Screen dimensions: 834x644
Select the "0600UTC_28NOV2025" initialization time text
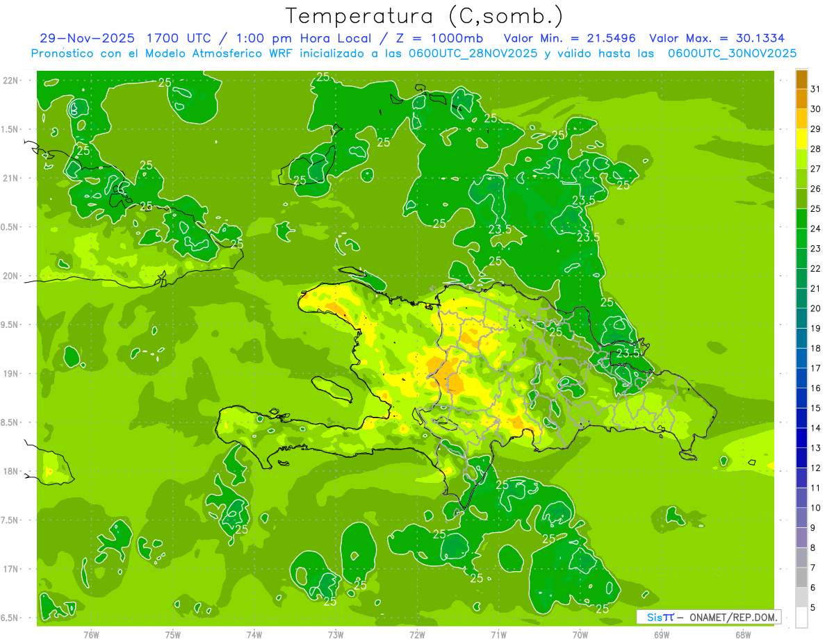click(x=471, y=53)
